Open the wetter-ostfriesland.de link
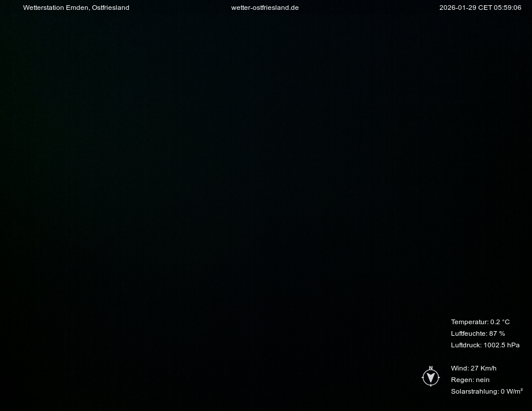This screenshot has height=411, width=532. [x=265, y=8]
